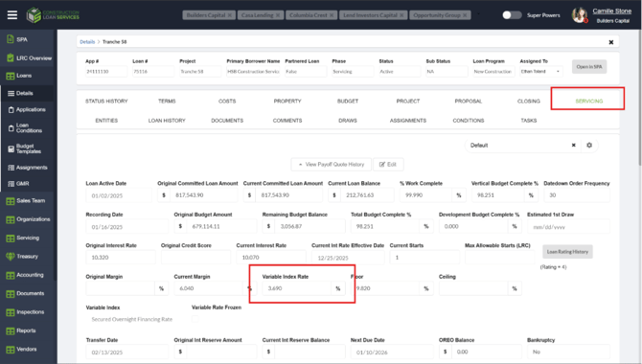The height and width of the screenshot is (364, 642).
Task: Open Documents sidebar item
Action: point(25,293)
